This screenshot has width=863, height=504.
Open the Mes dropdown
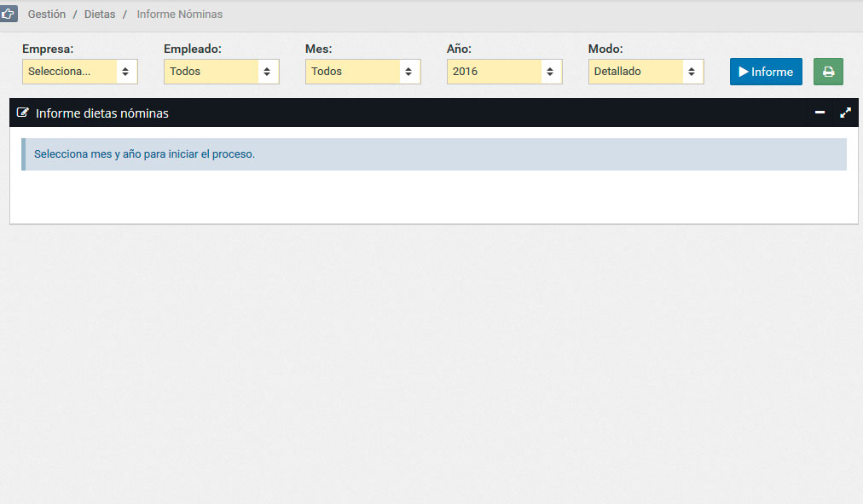point(362,72)
